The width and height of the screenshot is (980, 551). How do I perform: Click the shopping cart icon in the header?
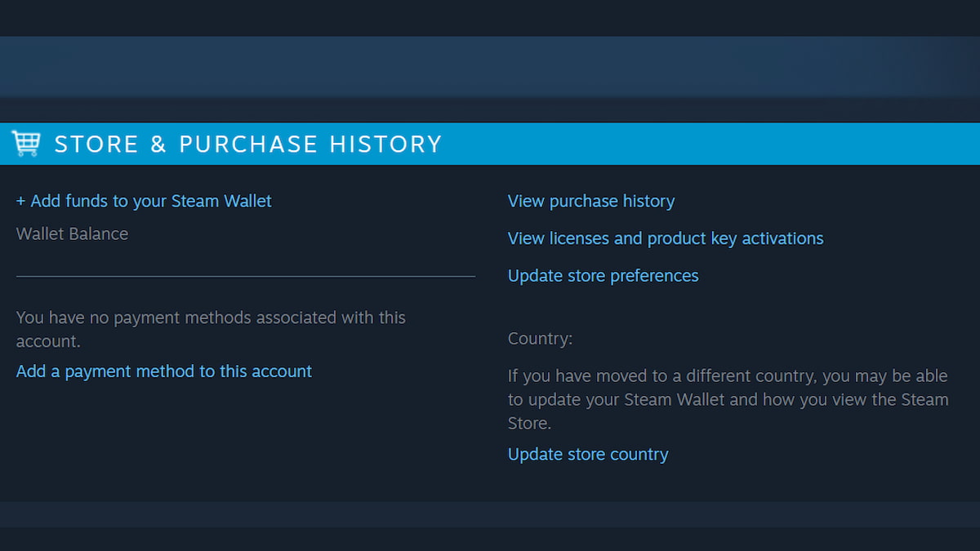coord(25,144)
